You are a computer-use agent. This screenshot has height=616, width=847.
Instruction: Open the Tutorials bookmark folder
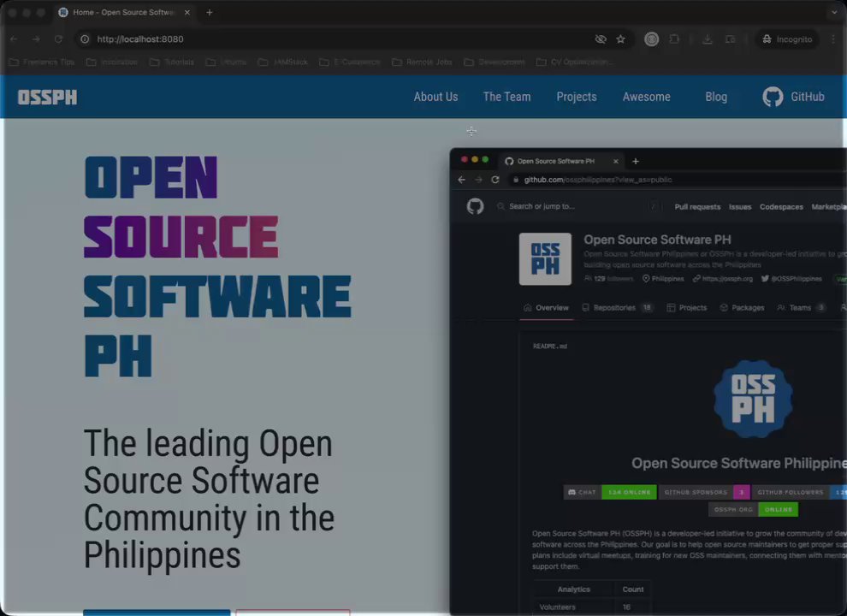tap(172, 62)
